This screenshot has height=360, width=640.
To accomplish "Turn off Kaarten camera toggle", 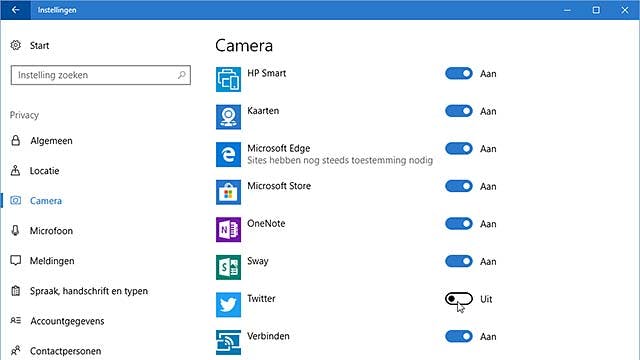I will [x=459, y=111].
